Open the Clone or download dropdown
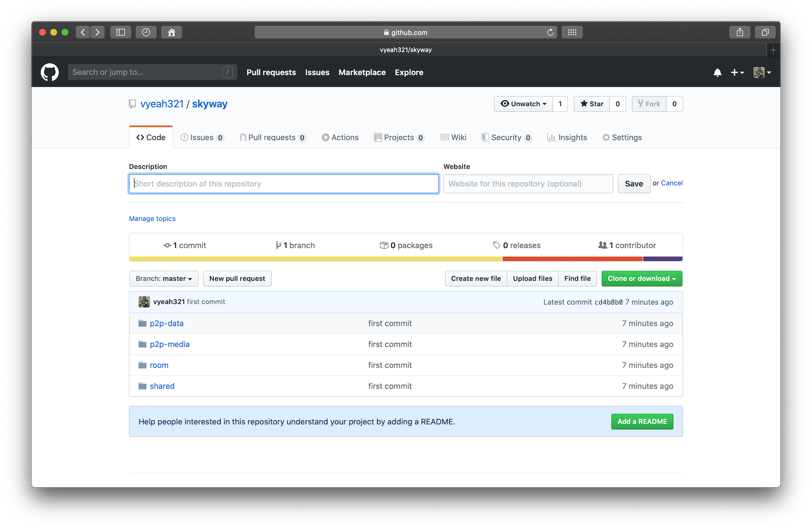Image resolution: width=812 pixels, height=529 pixels. pos(642,279)
